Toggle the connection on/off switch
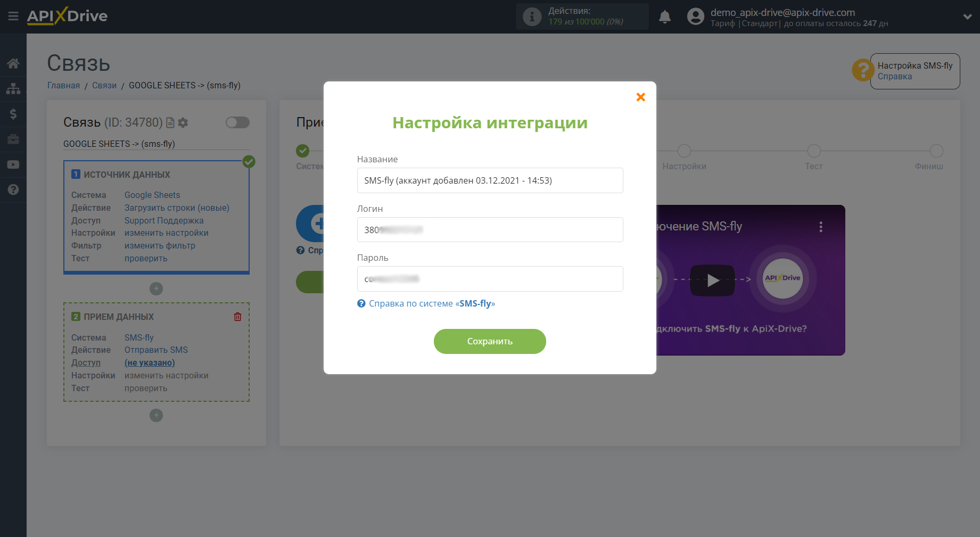Image resolution: width=980 pixels, height=537 pixels. pyautogui.click(x=237, y=122)
